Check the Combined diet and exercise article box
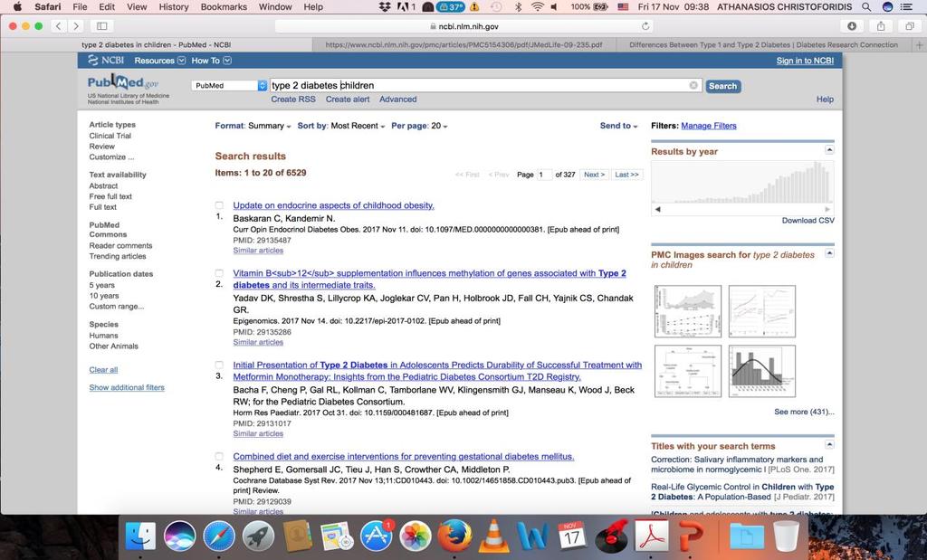 [219, 457]
